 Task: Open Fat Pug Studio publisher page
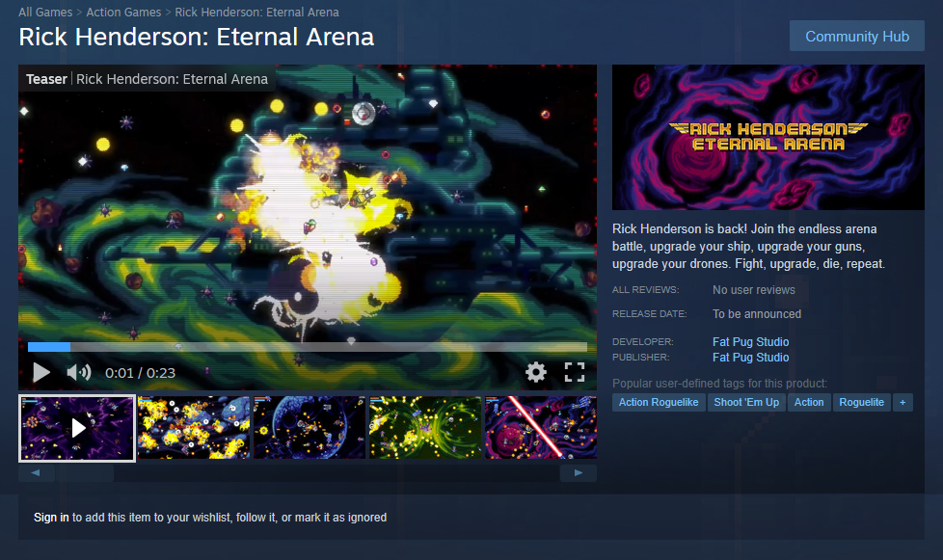(750, 358)
